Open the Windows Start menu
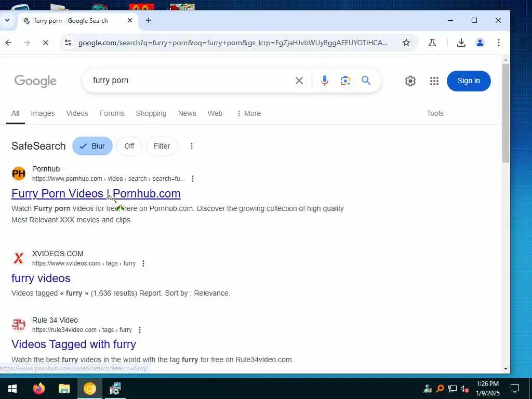The height and width of the screenshot is (399, 532). (x=12, y=389)
